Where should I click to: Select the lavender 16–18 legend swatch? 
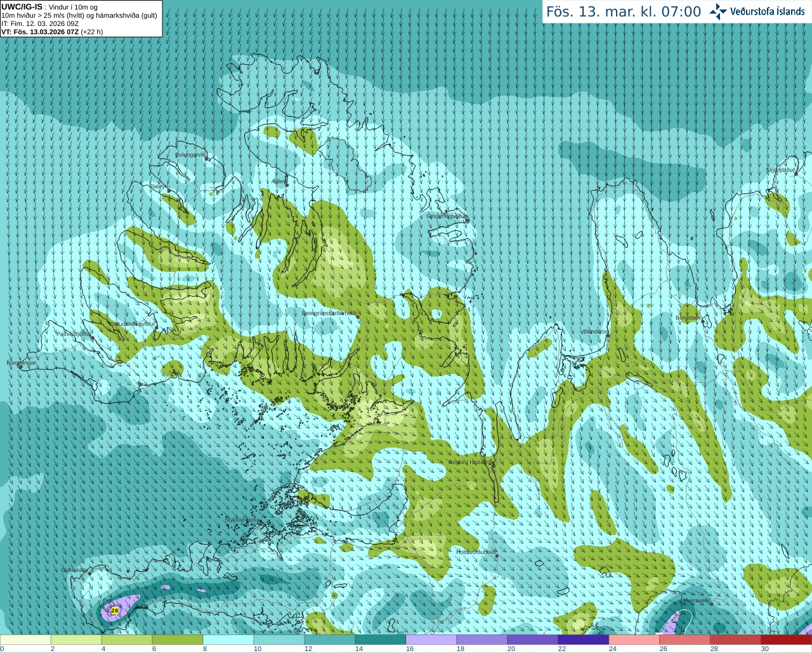[431, 640]
